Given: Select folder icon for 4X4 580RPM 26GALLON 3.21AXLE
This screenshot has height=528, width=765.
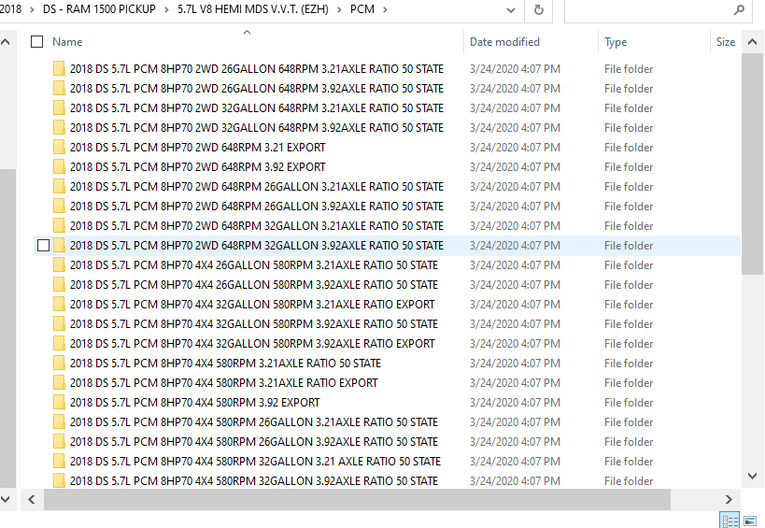Looking at the screenshot, I should 59,422.
